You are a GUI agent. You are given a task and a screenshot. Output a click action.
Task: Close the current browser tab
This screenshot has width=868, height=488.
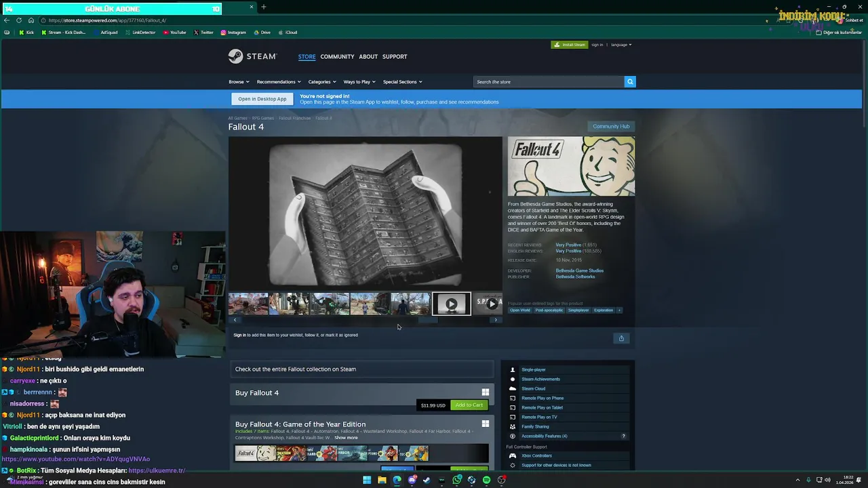(x=252, y=7)
